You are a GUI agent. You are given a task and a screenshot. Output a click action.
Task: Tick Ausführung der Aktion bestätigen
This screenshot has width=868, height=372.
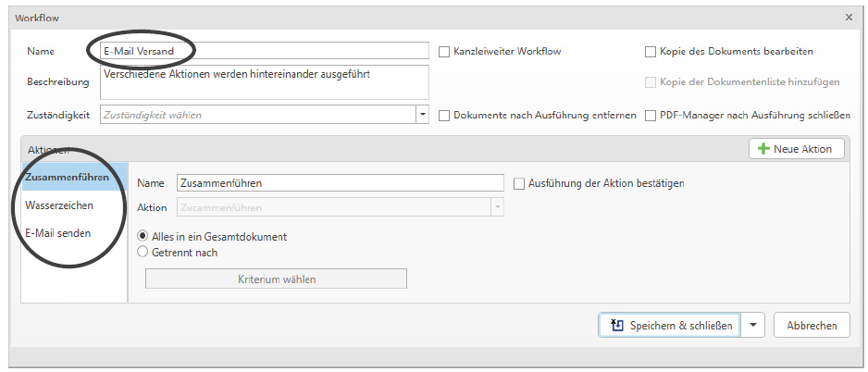(519, 183)
